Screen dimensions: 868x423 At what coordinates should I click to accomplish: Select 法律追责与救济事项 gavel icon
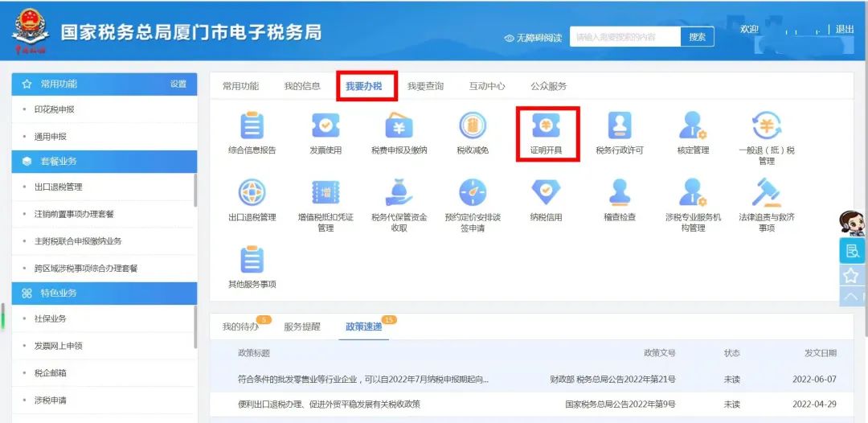click(x=766, y=193)
